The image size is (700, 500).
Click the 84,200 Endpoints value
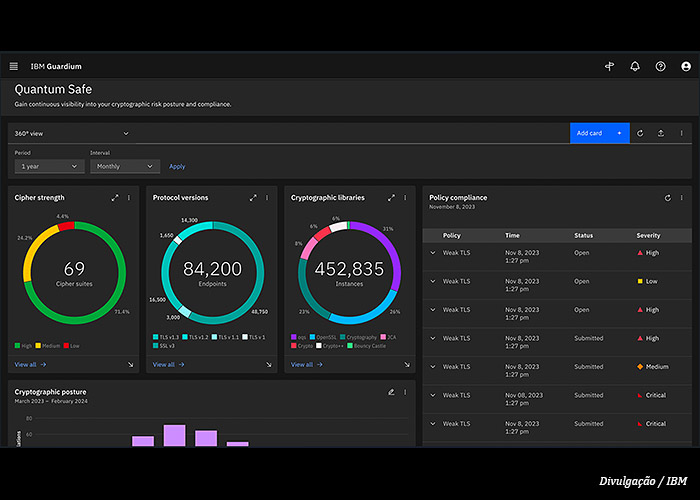coord(212,269)
